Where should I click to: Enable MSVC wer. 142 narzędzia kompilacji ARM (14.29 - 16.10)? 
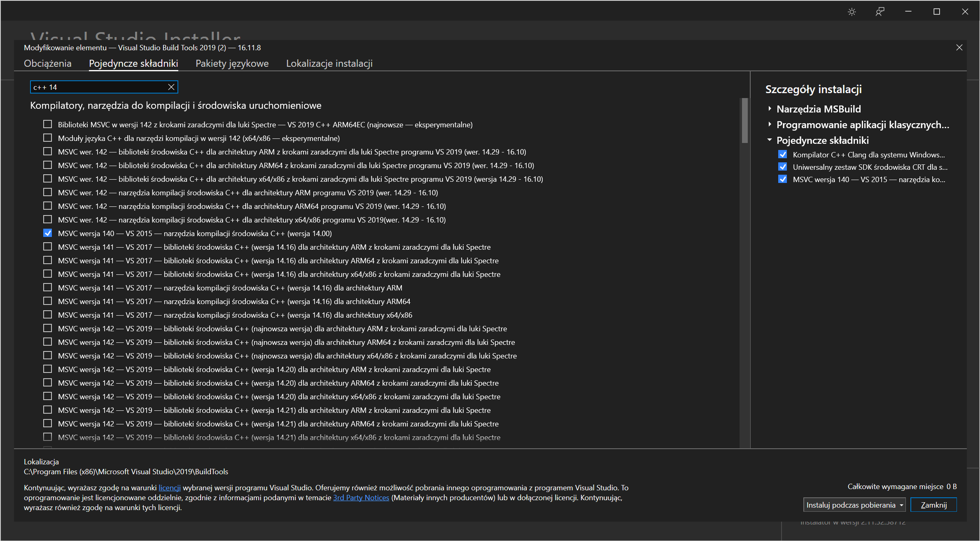48,192
